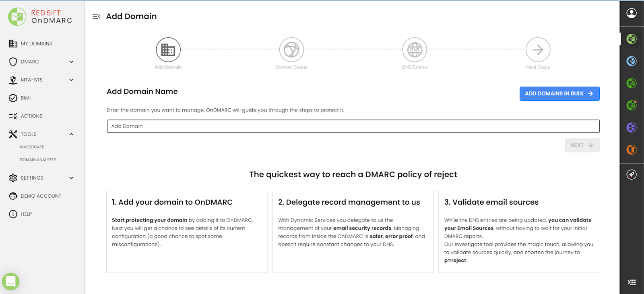
Task: Open Help via the info icon
Action: pyautogui.click(x=13, y=214)
